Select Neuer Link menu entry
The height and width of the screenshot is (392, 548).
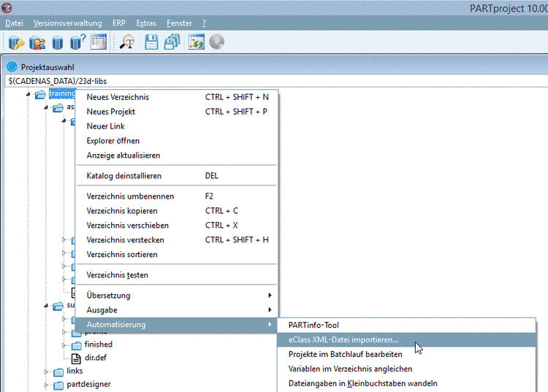pos(177,126)
